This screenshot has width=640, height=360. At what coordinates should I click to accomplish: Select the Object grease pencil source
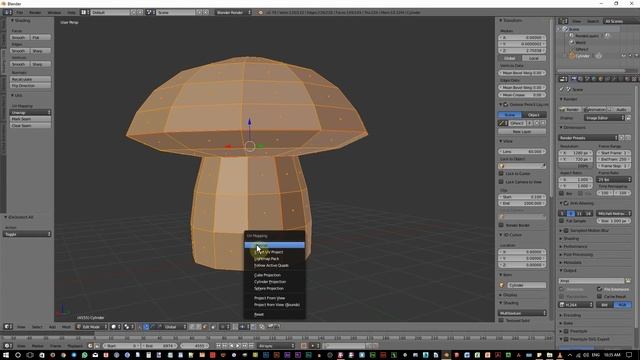click(534, 115)
